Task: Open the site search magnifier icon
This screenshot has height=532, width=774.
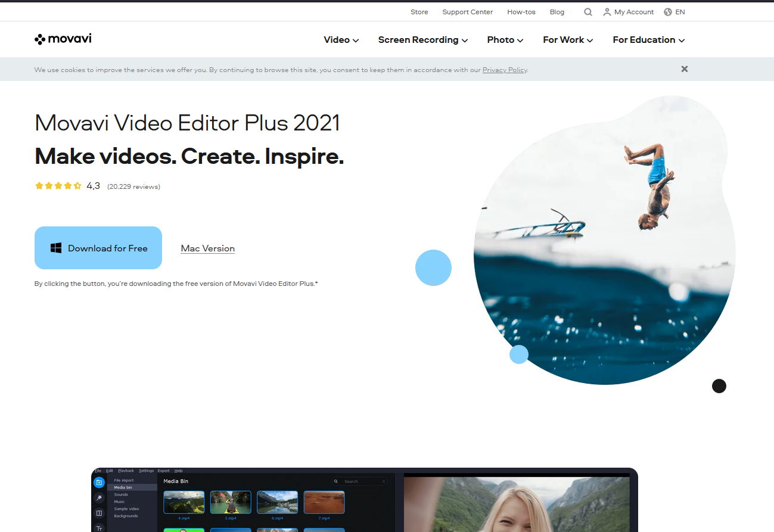Action: (x=588, y=12)
